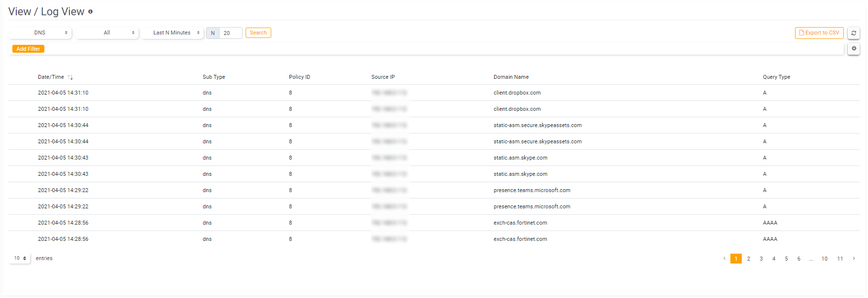Image resolution: width=868 pixels, height=298 pixels.
Task: Open the gear settings icon
Action: [x=854, y=49]
